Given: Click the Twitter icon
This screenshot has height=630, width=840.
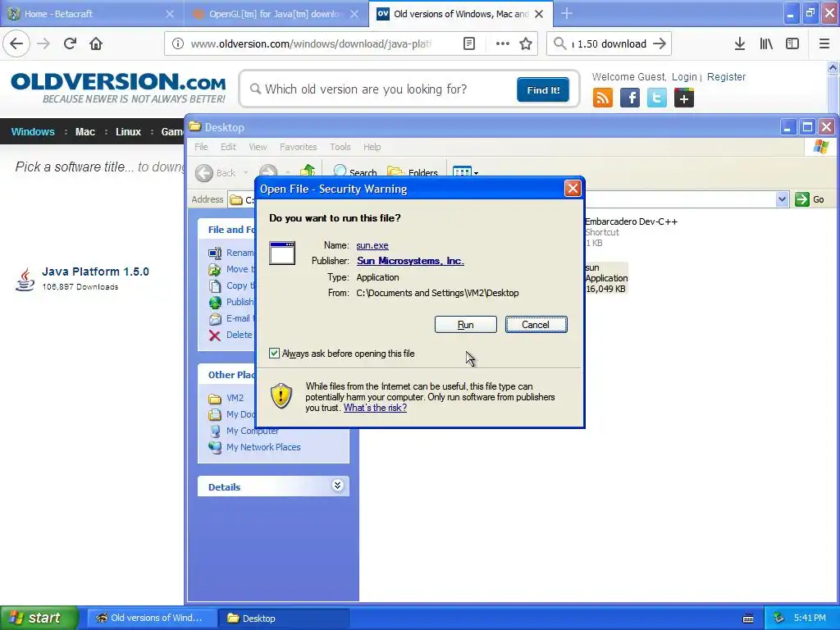Looking at the screenshot, I should pyautogui.click(x=657, y=98).
